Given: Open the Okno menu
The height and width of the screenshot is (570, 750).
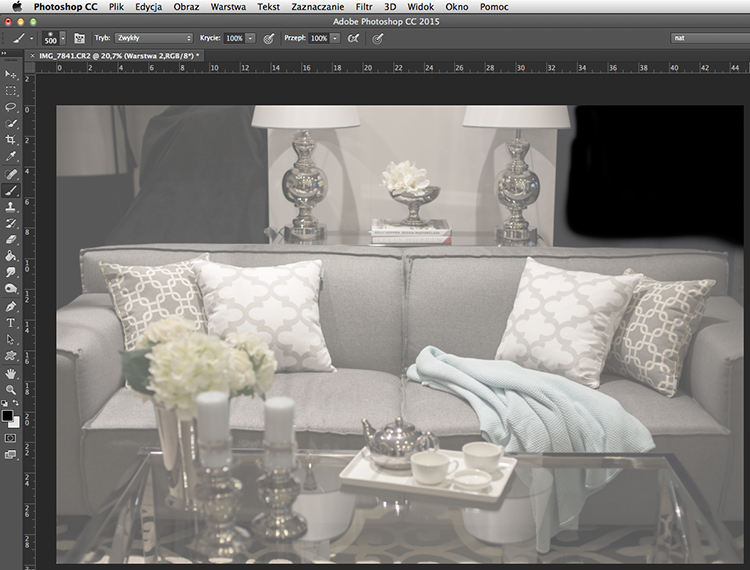Looking at the screenshot, I should click(x=457, y=7).
